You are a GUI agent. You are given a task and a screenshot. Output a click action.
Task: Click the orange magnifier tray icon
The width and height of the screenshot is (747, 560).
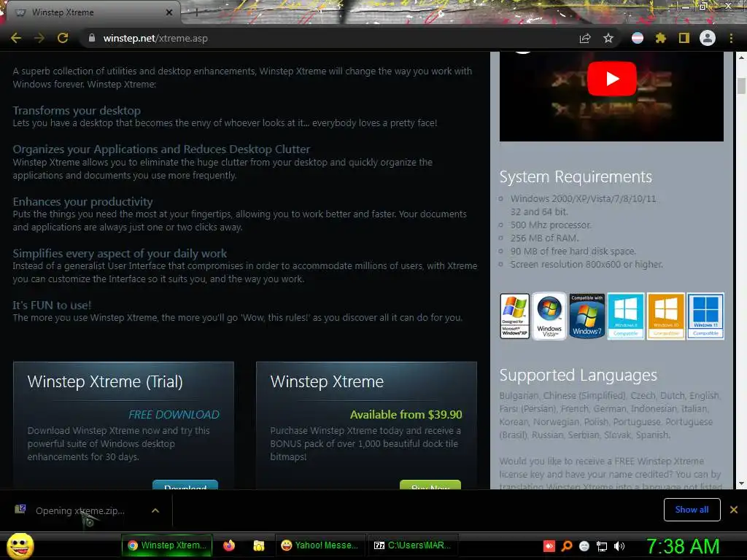tap(566, 546)
